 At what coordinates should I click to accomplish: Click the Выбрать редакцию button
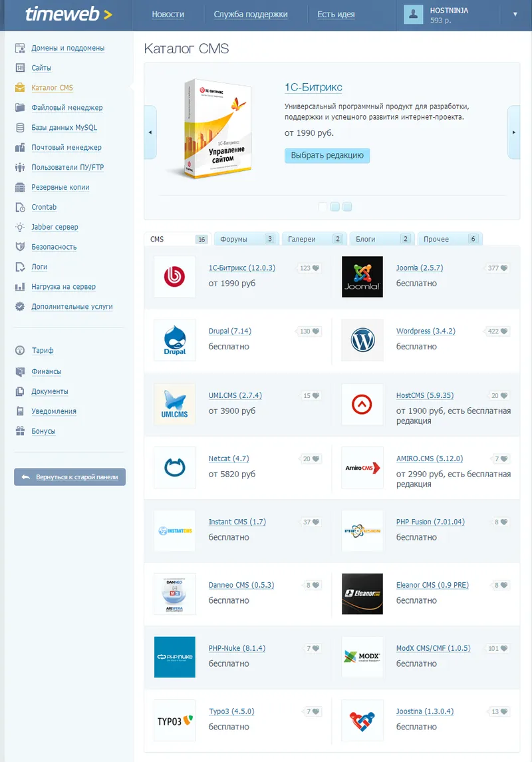[327, 156]
